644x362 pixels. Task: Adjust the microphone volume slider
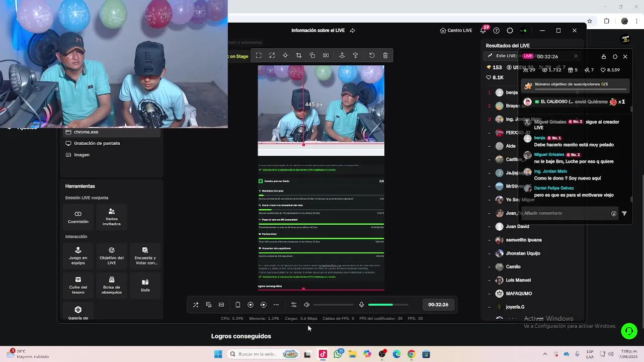tap(388, 305)
